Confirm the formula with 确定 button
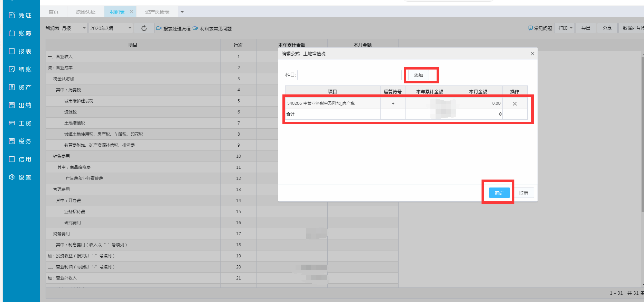 pyautogui.click(x=499, y=193)
